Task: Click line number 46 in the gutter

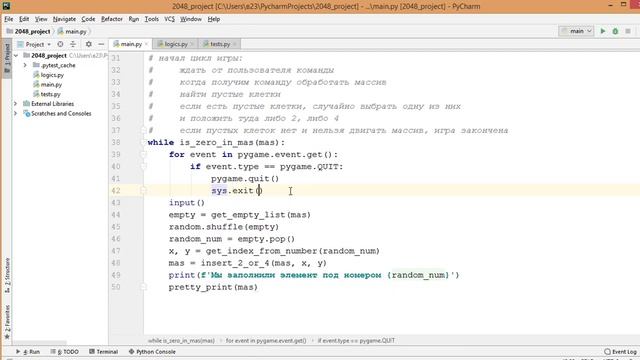Action: pos(116,239)
